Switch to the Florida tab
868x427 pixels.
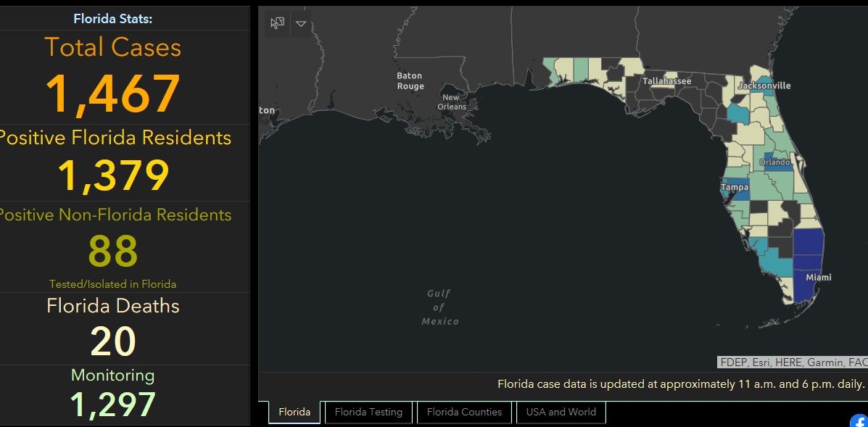tap(294, 412)
